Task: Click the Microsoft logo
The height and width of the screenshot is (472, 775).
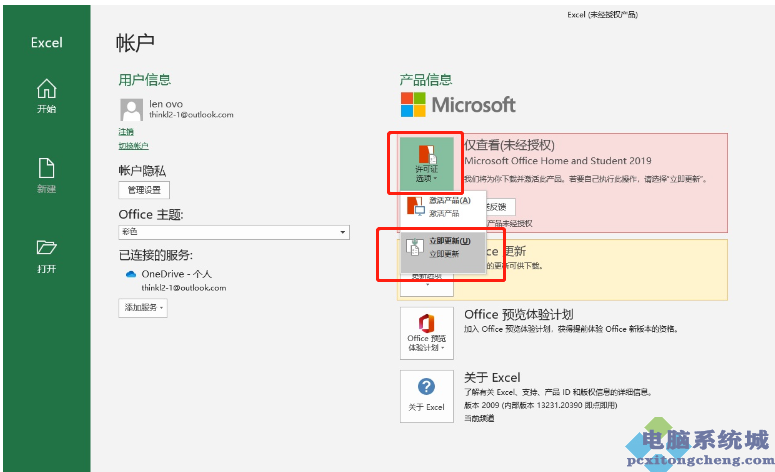Action: point(458,105)
